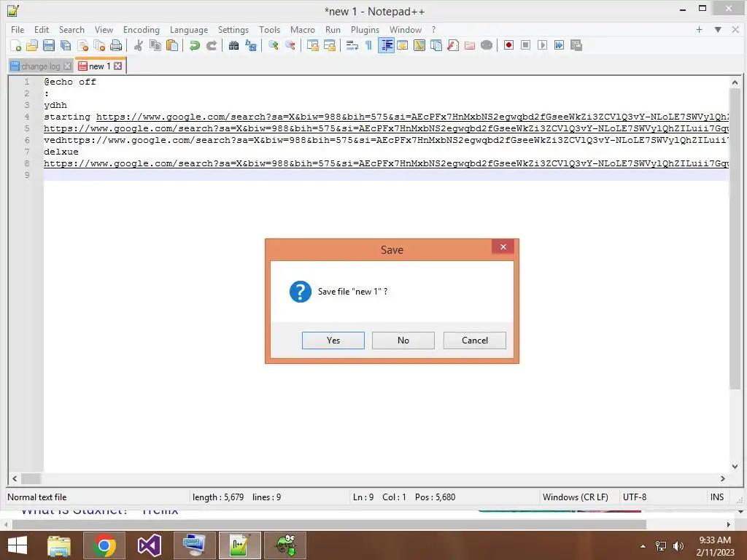
Task: Click the Start Recording macro icon
Action: [508, 45]
